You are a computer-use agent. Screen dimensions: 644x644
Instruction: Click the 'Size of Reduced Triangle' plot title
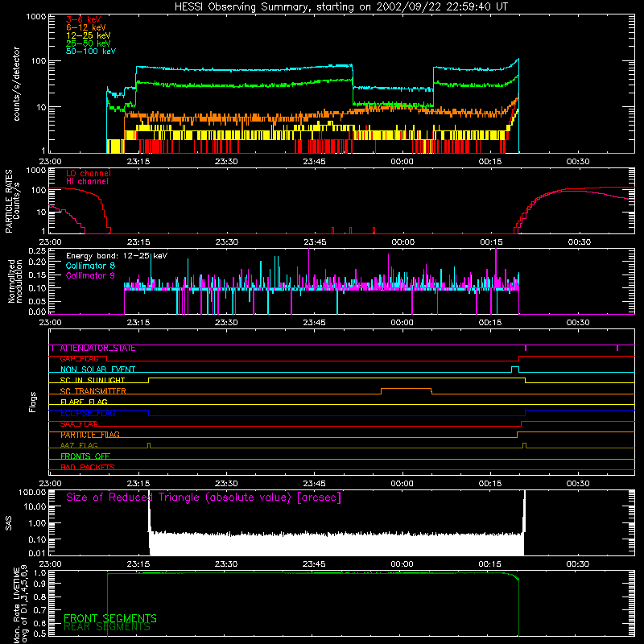click(x=204, y=497)
